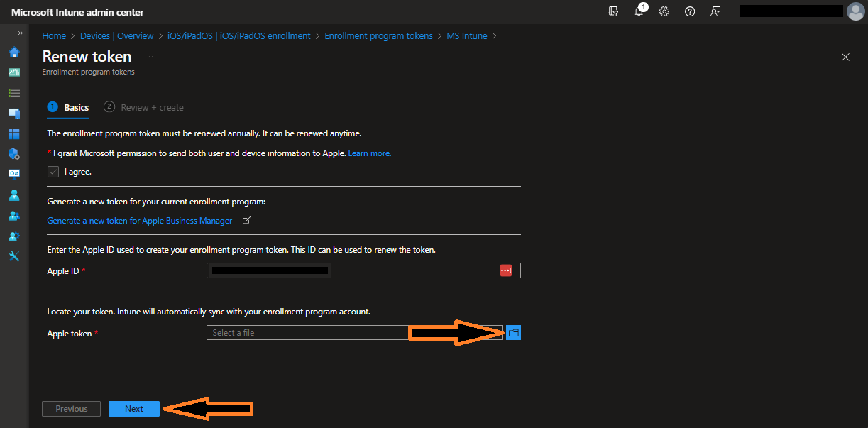Open Devices from the left sidebar

(x=13, y=113)
